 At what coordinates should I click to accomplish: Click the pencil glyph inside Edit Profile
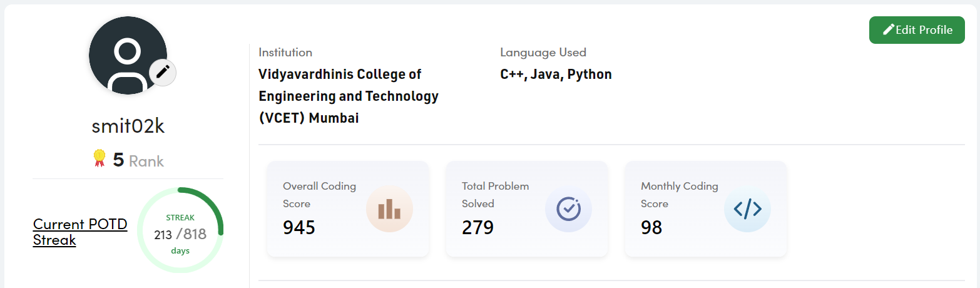click(888, 30)
